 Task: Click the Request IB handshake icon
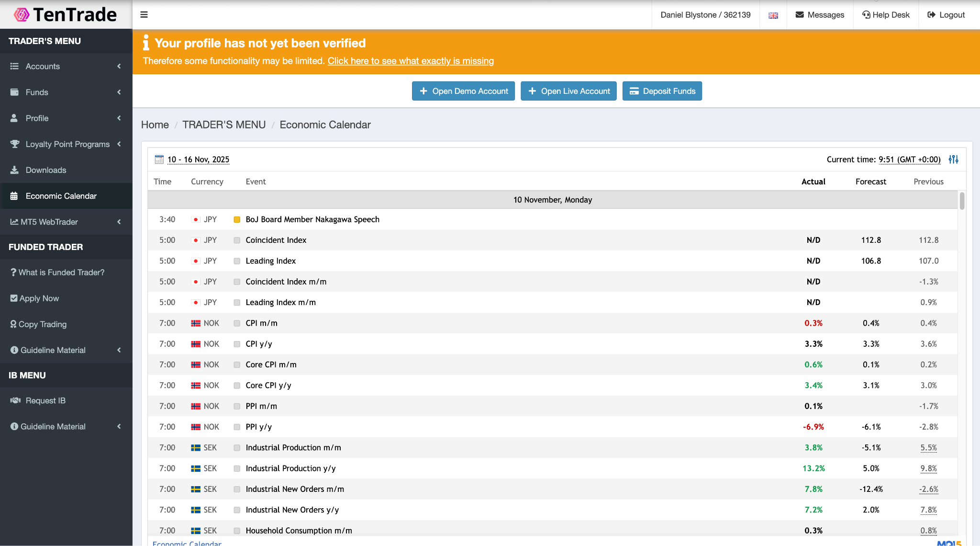(15, 400)
